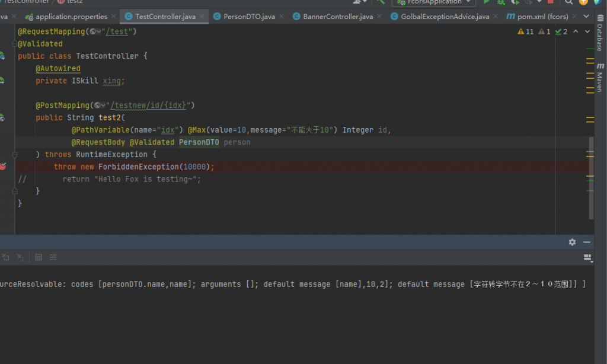Screen dimensions: 607x364
Task: Click the RuntimeException in throws clause
Action: 111,155
